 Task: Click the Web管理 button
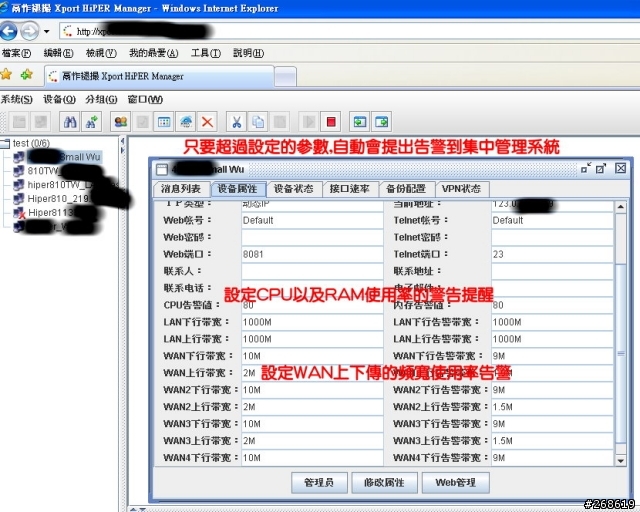click(x=456, y=483)
